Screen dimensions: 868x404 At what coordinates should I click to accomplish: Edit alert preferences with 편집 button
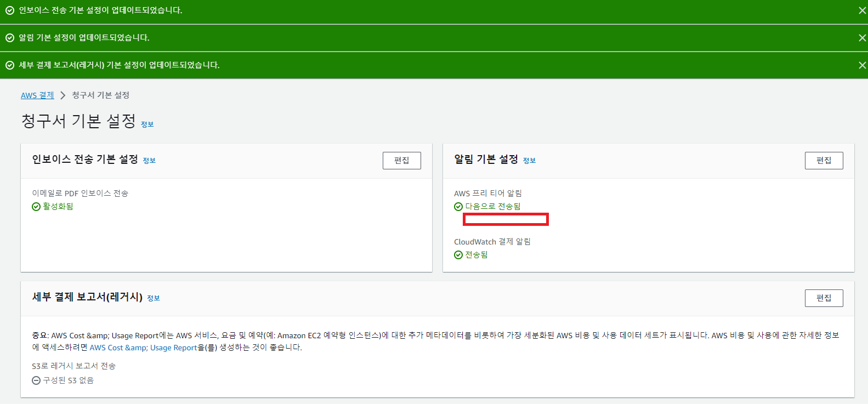824,161
